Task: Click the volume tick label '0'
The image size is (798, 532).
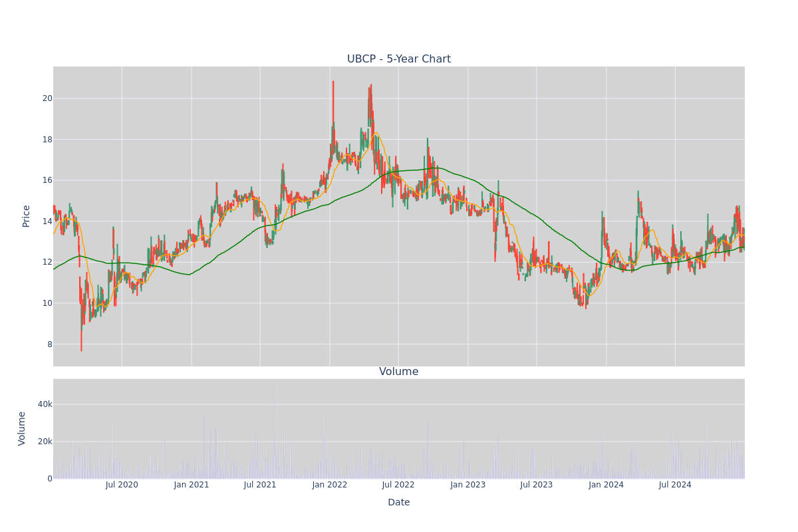Action: [x=50, y=479]
